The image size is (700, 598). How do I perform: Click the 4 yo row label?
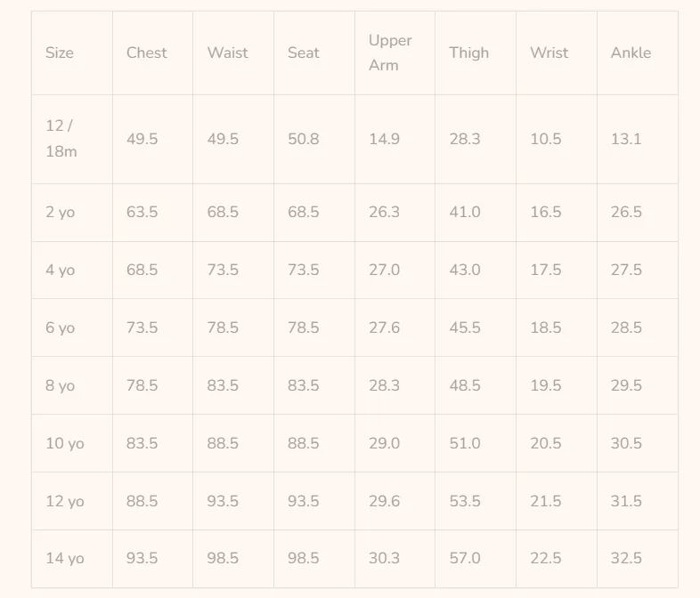coord(72,271)
